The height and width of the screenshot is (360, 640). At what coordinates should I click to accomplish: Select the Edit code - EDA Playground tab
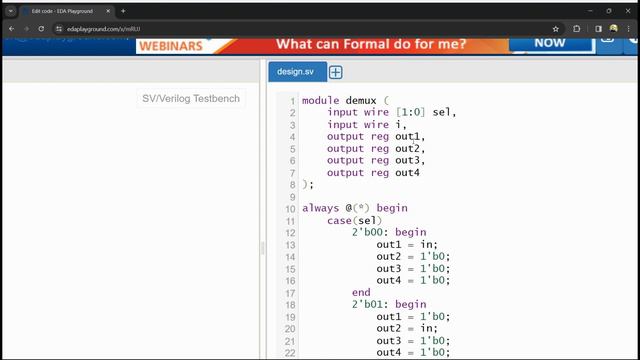click(62, 11)
